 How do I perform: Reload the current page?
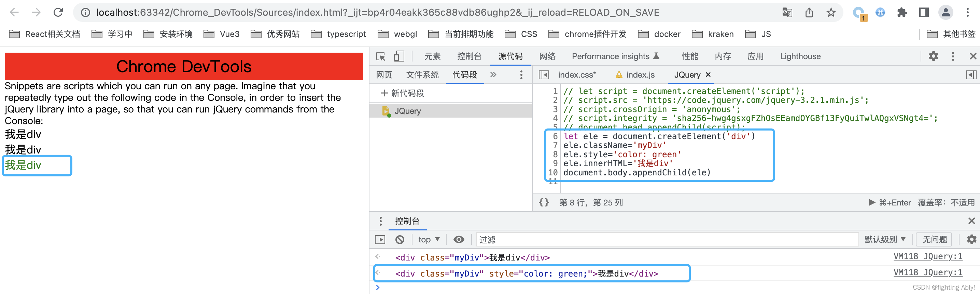click(x=58, y=13)
